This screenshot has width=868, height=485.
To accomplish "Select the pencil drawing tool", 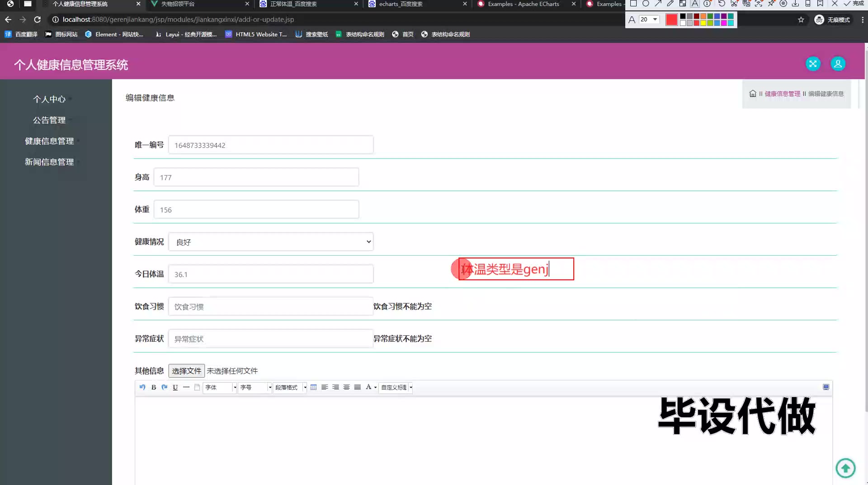I will [x=670, y=4].
